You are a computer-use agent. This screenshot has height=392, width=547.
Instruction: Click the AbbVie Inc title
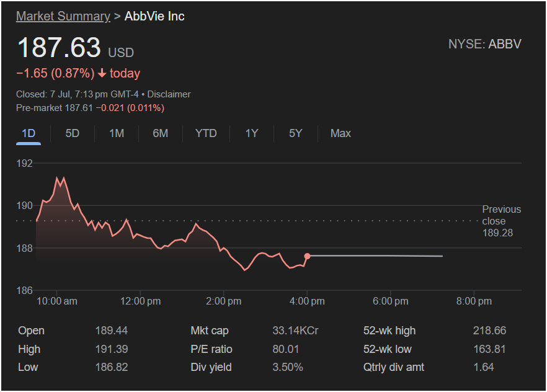(154, 16)
